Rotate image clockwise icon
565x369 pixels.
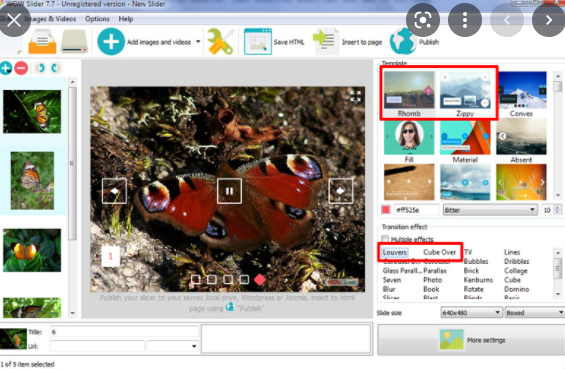point(55,68)
